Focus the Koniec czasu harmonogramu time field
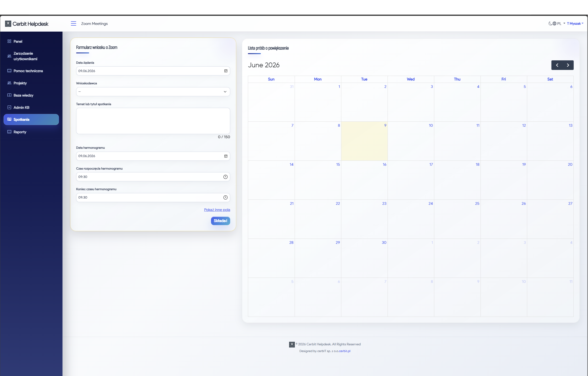This screenshot has width=588, height=376. click(153, 198)
